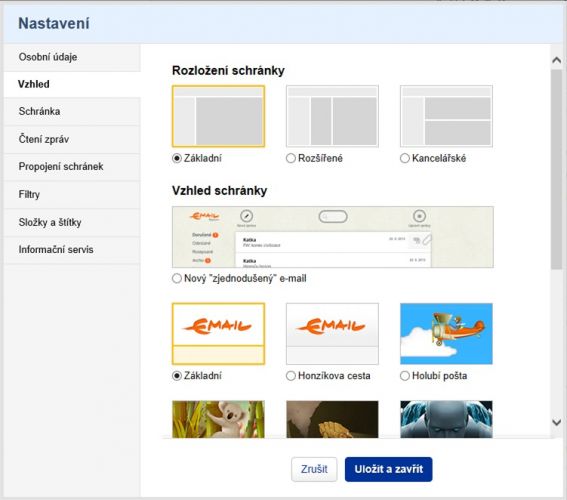Pick the Honzíkova cesta theme preview
Viewport: 567px width, 500px height.
332,334
